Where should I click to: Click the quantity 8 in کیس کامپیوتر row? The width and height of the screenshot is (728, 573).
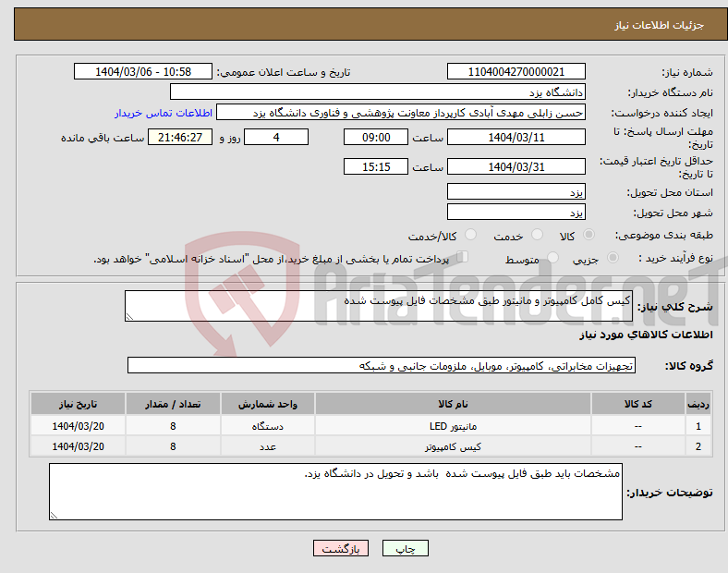[x=173, y=446]
